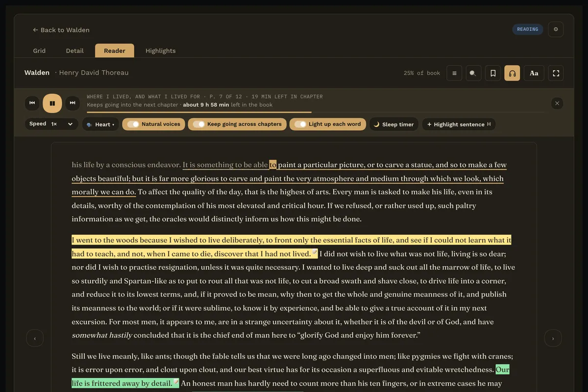588x392 pixels.
Task: Open the settings gear icon
Action: click(556, 29)
